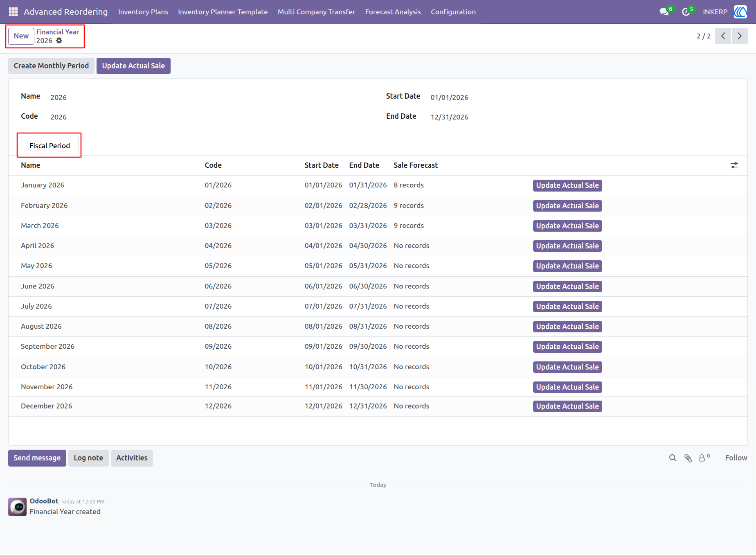
Task: Open the Inventory Planner Template menu
Action: (223, 12)
